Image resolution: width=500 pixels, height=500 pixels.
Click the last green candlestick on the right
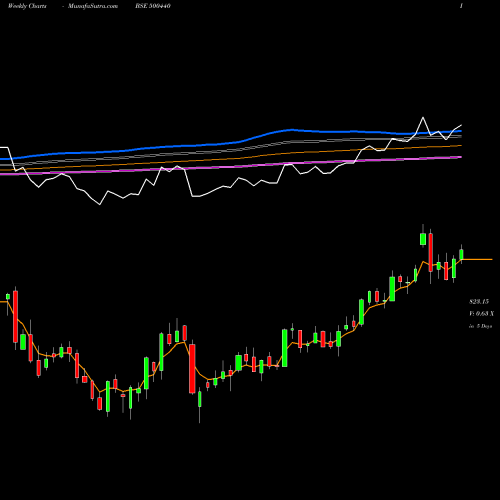461,254
